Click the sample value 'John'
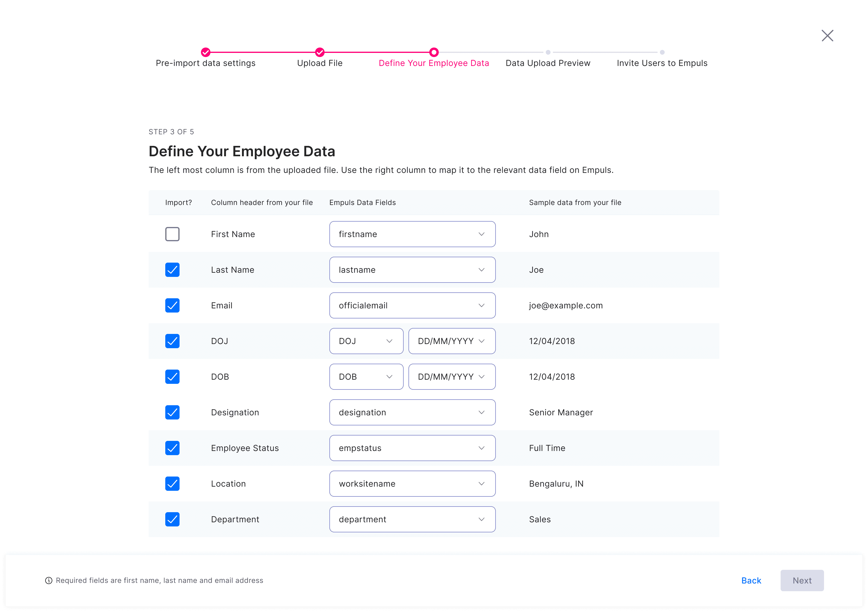Screen dimensions: 868x612 (x=539, y=234)
